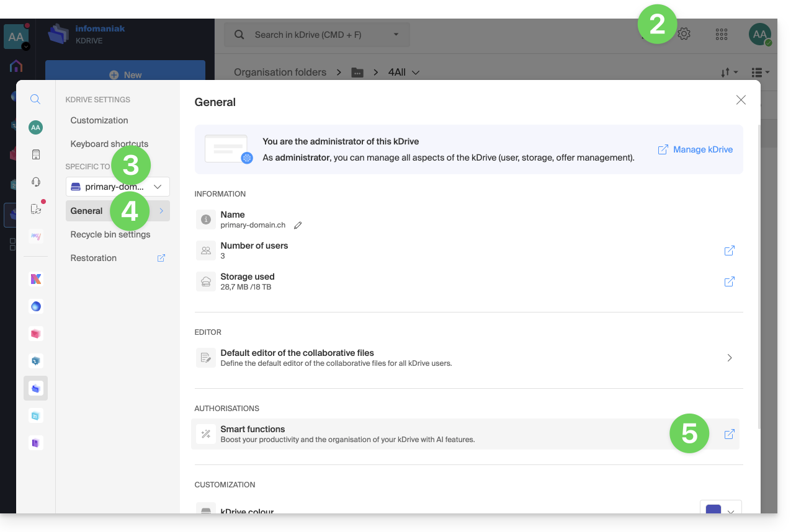The image size is (796, 532).
Task: Open Smart functions external link icon
Action: (729, 434)
